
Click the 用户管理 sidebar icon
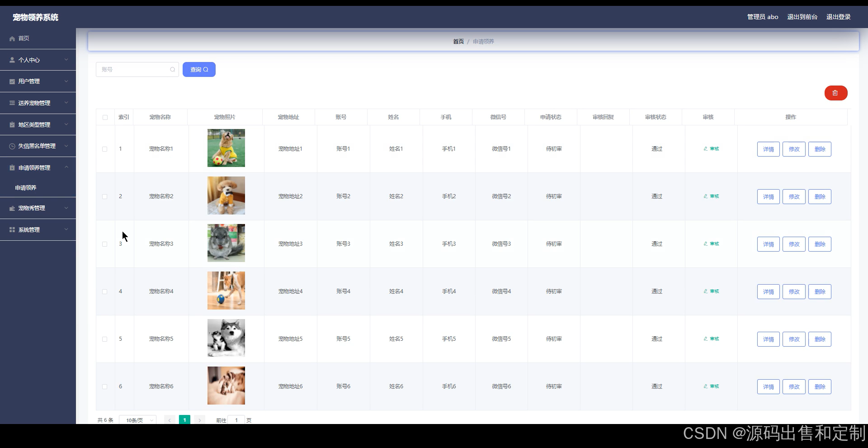(12, 81)
